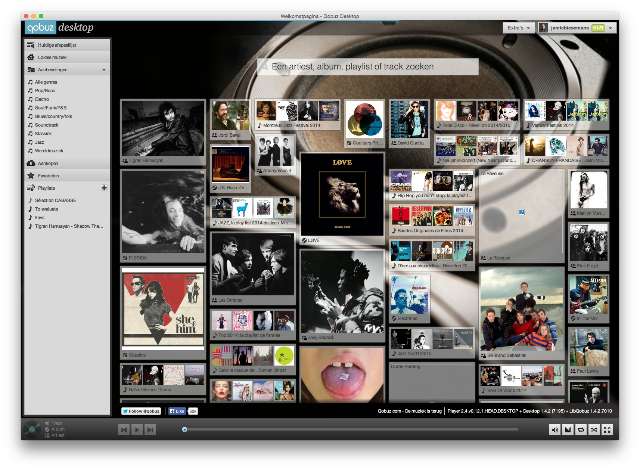Click the volume speaker icon

click(x=555, y=429)
